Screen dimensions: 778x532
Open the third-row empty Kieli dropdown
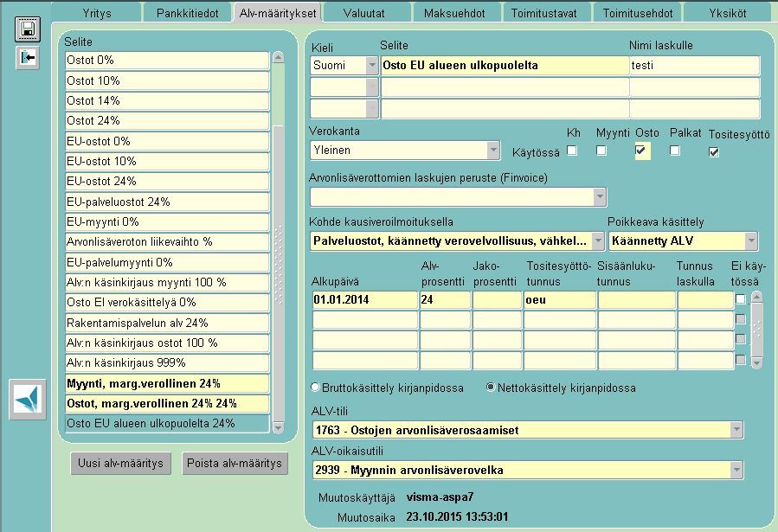pos(371,109)
